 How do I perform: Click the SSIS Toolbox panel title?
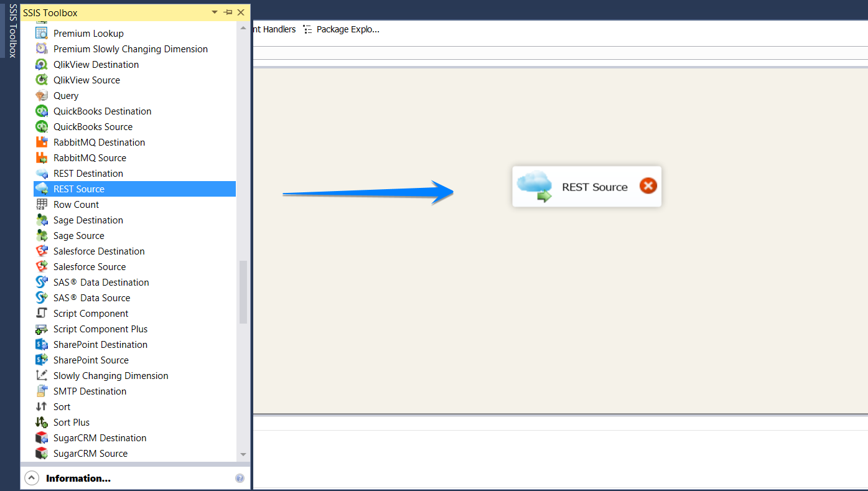50,12
